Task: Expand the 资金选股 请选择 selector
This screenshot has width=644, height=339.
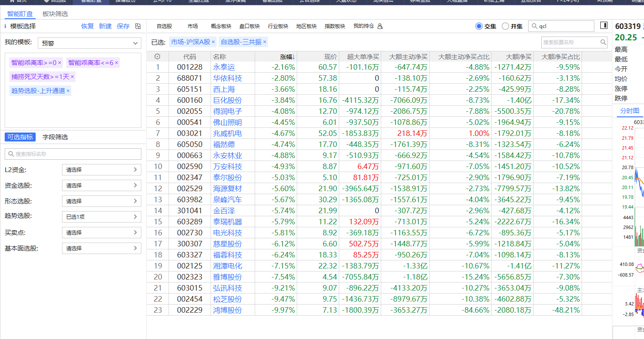Action: point(101,185)
